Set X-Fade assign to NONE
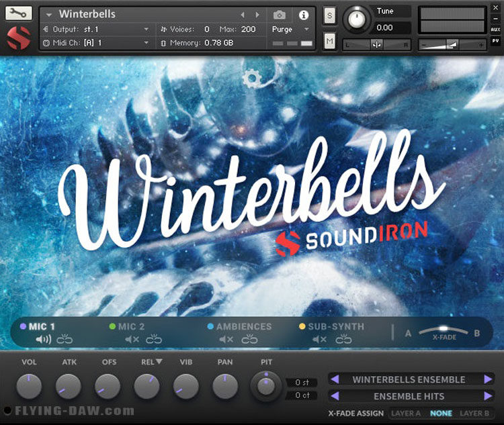The width and height of the screenshot is (504, 425). [441, 414]
